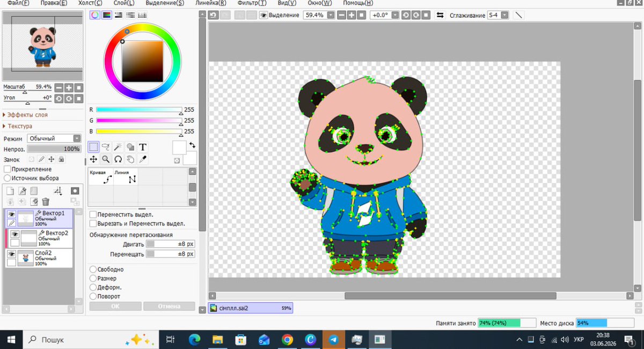Select the Размер transform mode
644x349 pixels.
pyautogui.click(x=93, y=279)
